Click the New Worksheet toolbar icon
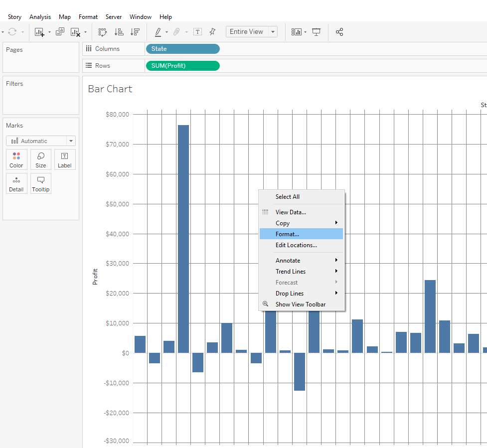Image resolution: width=487 pixels, height=448 pixels. tap(39, 32)
